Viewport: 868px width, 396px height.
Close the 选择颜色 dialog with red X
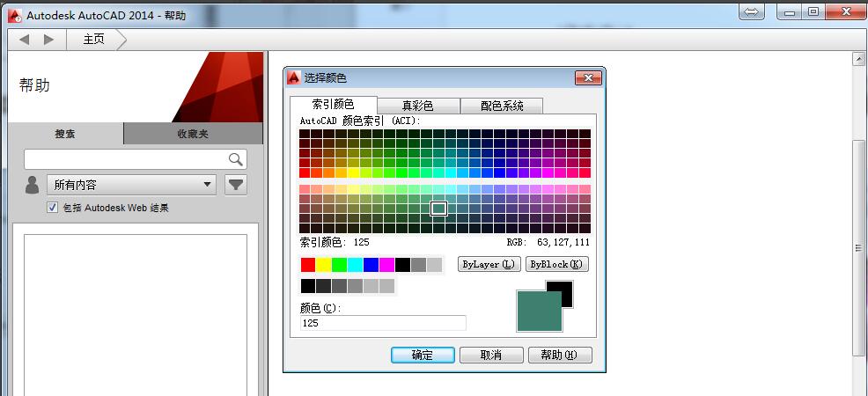(x=588, y=78)
